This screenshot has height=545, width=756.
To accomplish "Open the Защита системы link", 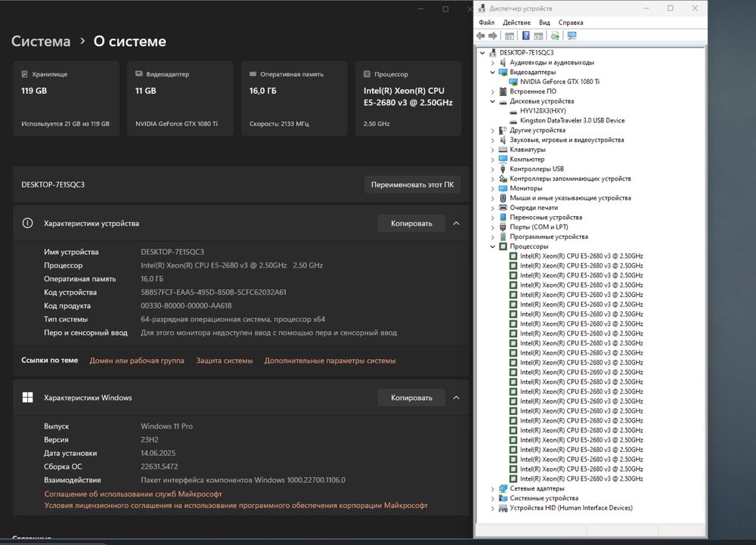I will tap(225, 361).
